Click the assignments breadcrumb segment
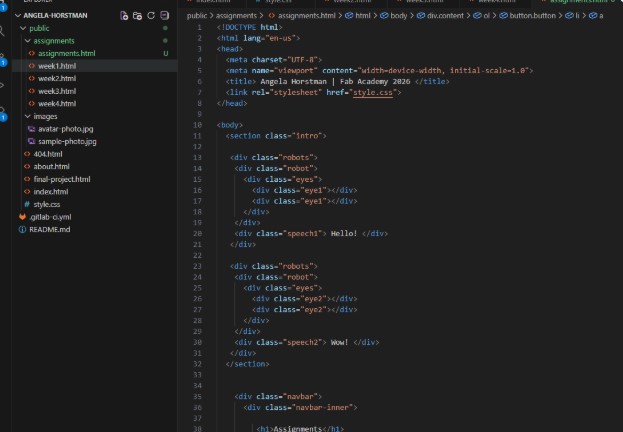Screen dimensions: 623x432 pos(236,15)
